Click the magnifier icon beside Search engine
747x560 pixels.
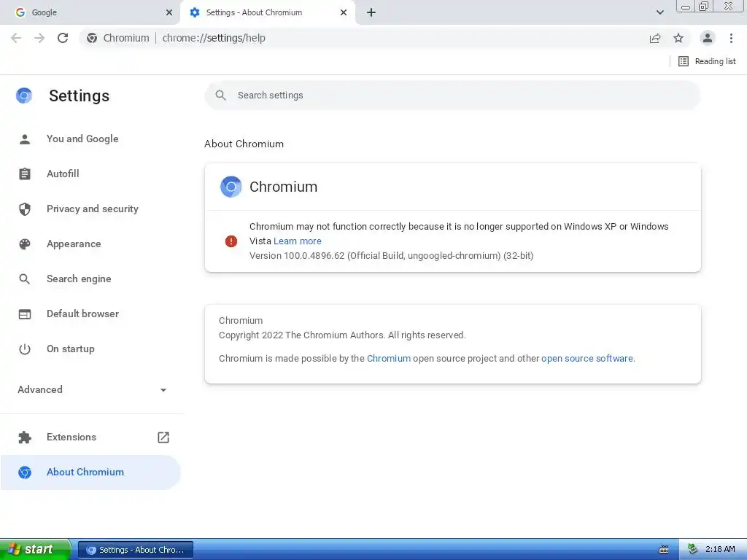point(24,279)
